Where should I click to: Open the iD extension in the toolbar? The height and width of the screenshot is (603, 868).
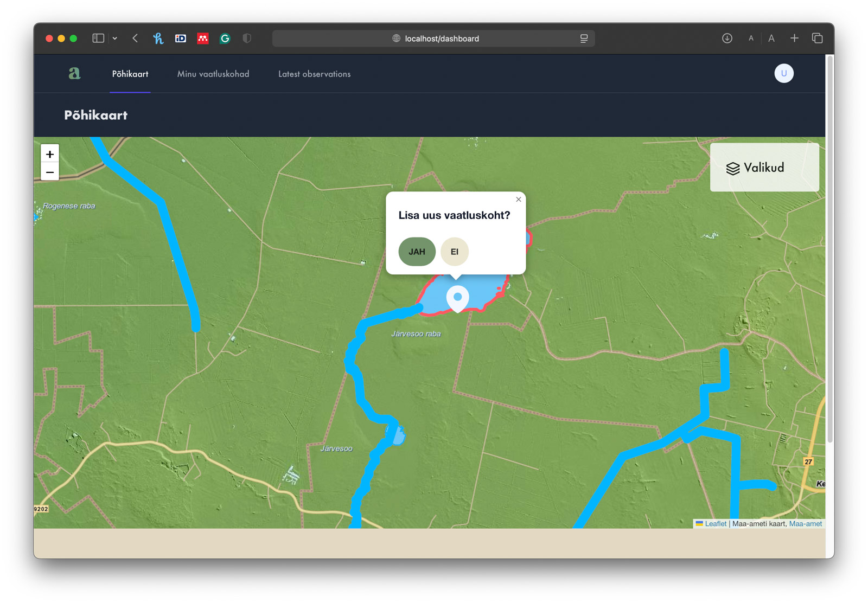pos(180,38)
